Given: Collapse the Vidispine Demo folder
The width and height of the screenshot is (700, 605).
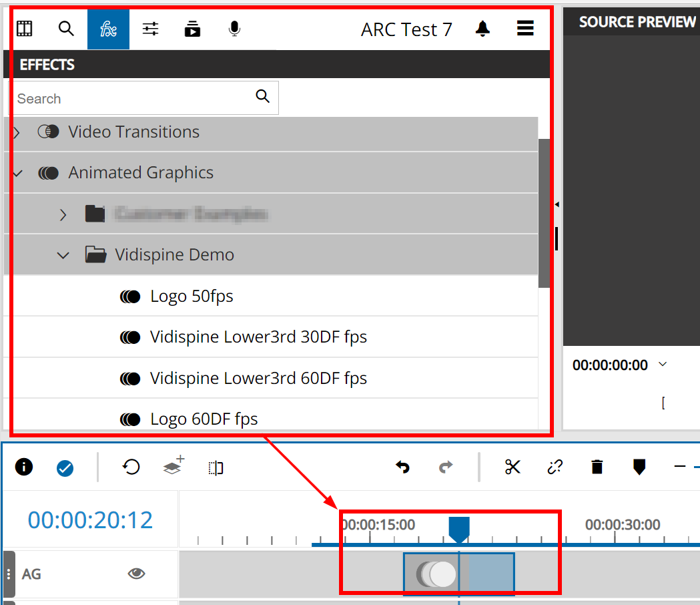Looking at the screenshot, I should 63,255.
